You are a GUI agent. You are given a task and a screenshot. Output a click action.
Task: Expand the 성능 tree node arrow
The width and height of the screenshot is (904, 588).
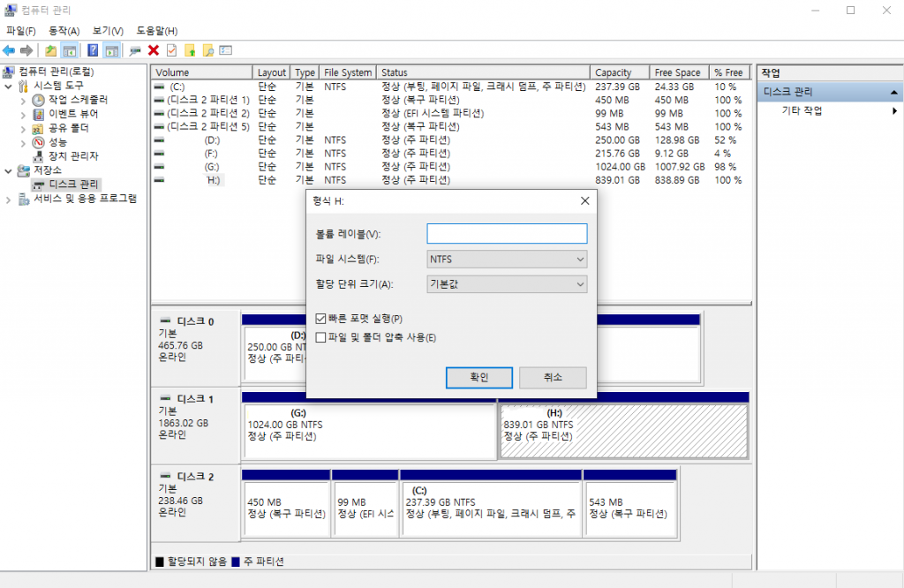tap(23, 143)
